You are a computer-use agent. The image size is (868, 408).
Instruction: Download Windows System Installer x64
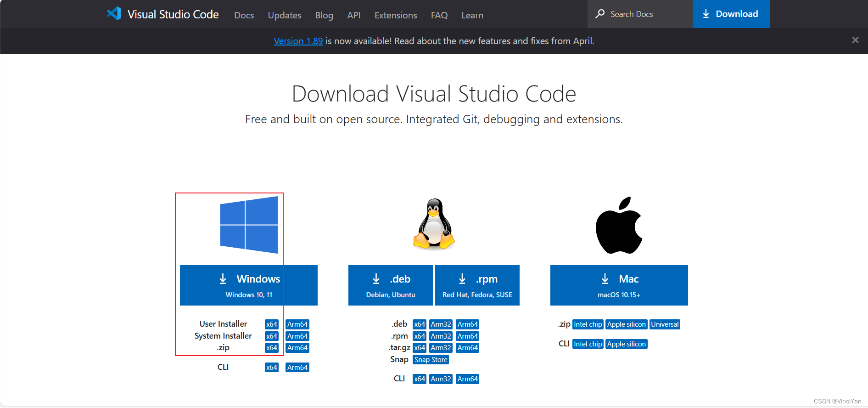(x=272, y=336)
